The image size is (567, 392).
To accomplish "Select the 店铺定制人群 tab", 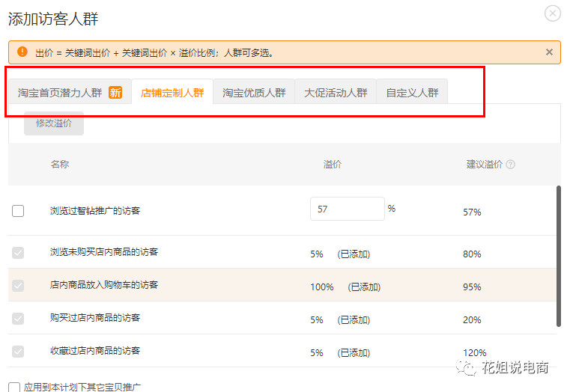I will point(172,93).
